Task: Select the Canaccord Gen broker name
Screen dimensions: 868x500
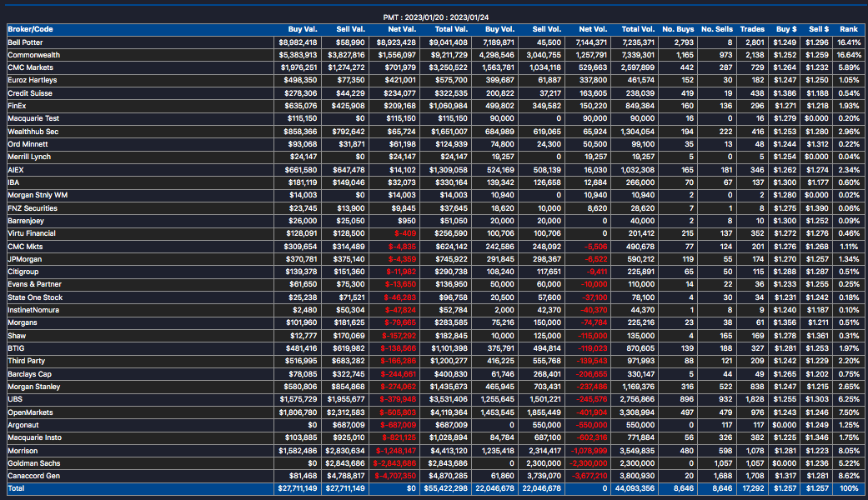Action: click(x=33, y=476)
